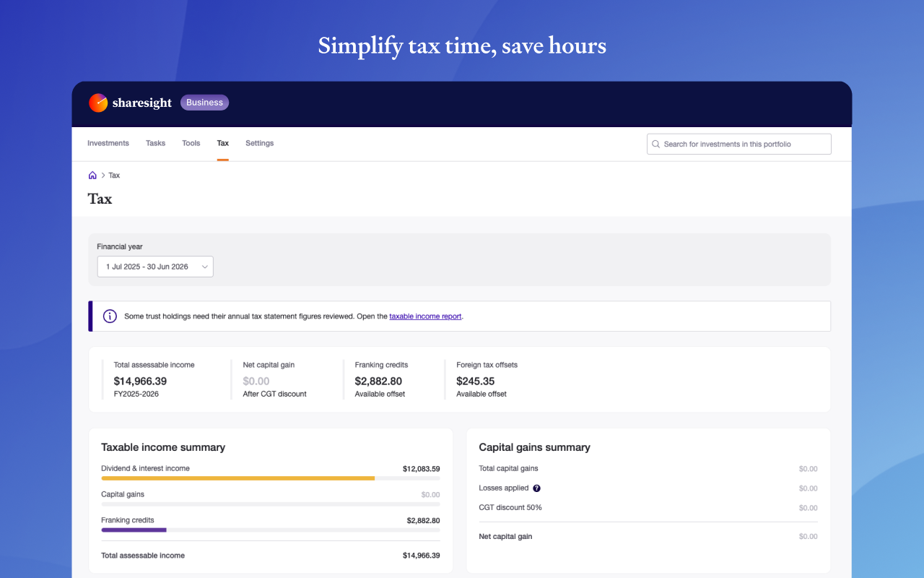This screenshot has height=578, width=924.
Task: Open the Settings tab
Action: coord(260,143)
